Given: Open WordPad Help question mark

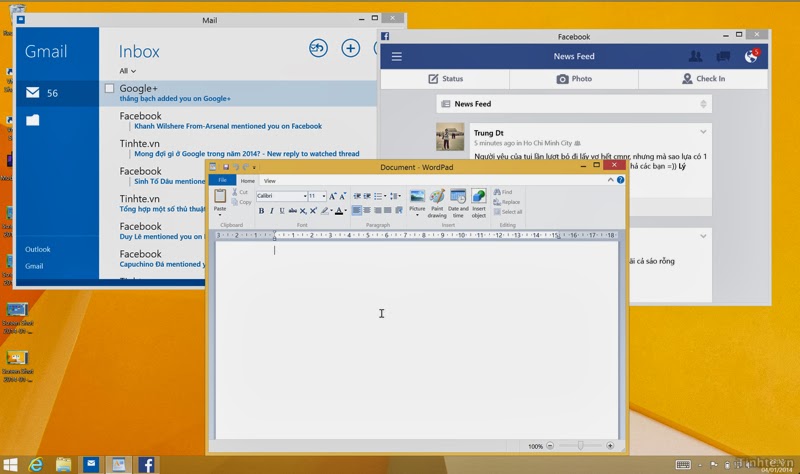Looking at the screenshot, I should pyautogui.click(x=620, y=180).
